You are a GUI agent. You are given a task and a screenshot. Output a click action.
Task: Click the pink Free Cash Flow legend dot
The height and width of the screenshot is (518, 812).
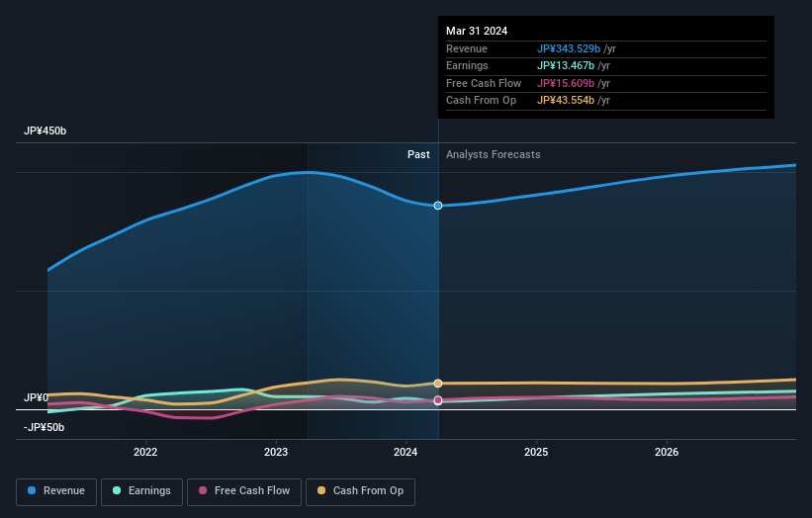click(203, 490)
